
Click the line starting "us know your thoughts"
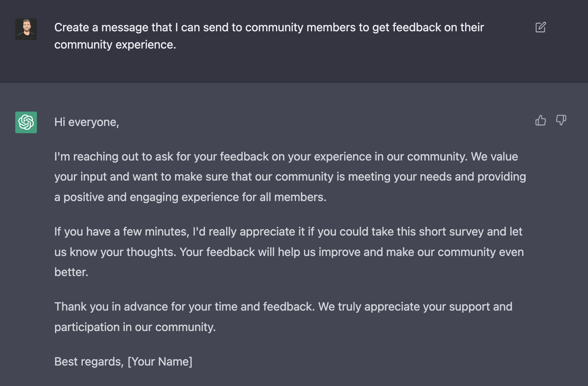(x=289, y=252)
